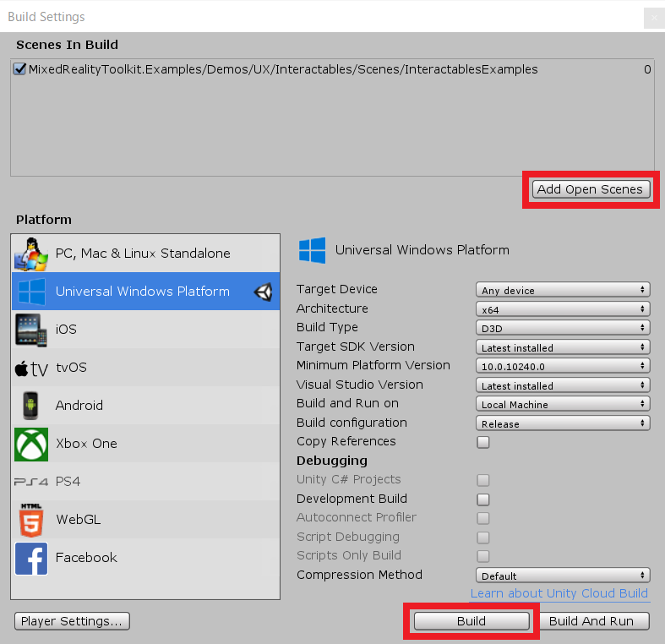Viewport: 665px width, 644px height.
Task: Click the PC, Mac & Linux Standalone platform icon
Action: coord(31,254)
